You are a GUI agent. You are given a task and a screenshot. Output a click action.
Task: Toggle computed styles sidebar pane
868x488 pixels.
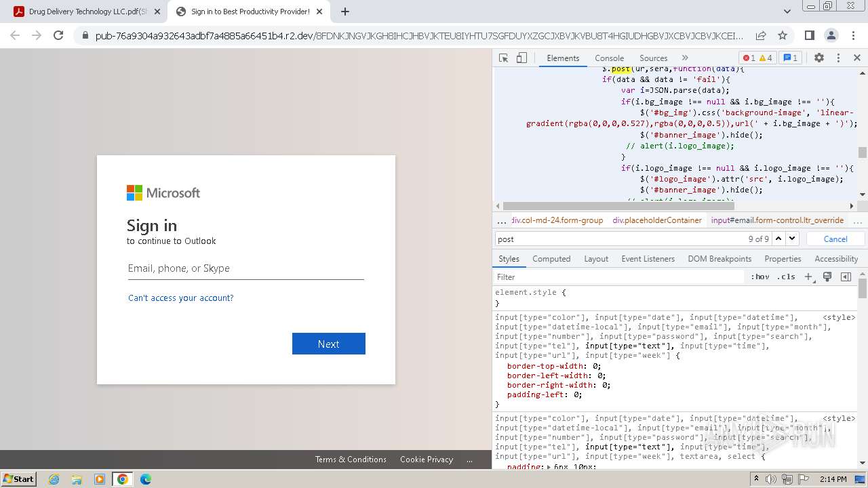pyautogui.click(x=846, y=277)
